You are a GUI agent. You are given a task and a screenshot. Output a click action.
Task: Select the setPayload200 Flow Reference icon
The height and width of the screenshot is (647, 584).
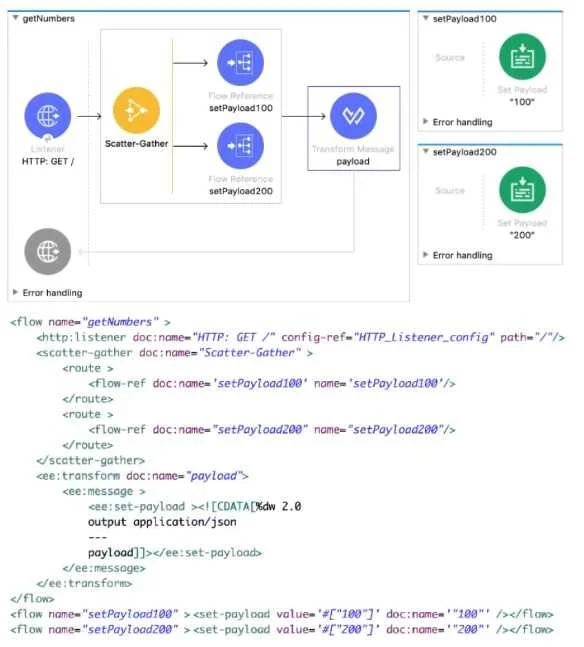click(241, 146)
